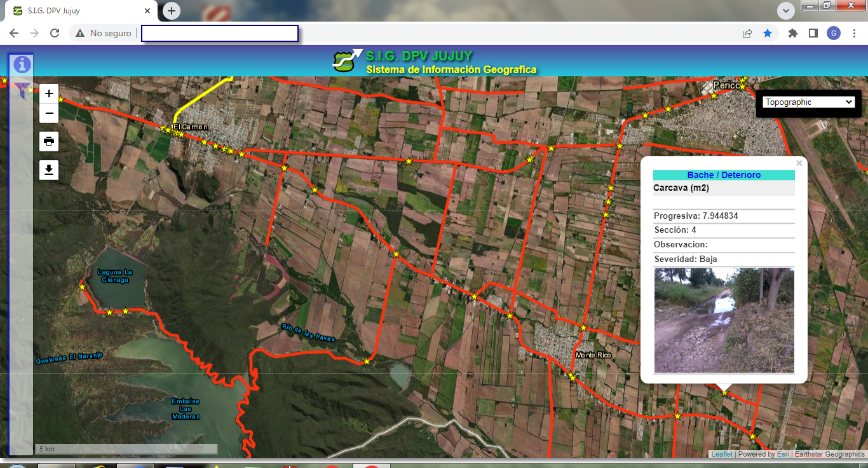Open the Topographic basemap dropdown

(x=809, y=102)
